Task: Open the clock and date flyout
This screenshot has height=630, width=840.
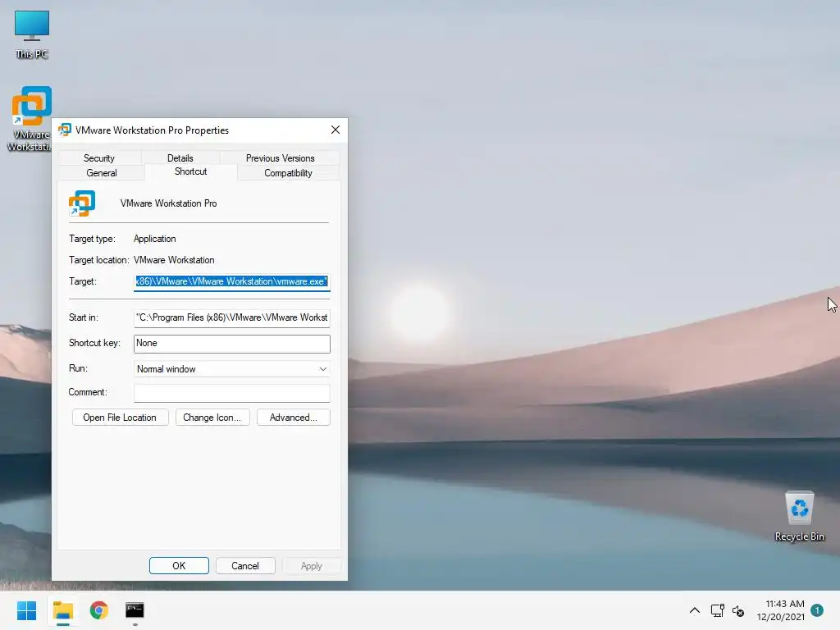Action: 781,610
